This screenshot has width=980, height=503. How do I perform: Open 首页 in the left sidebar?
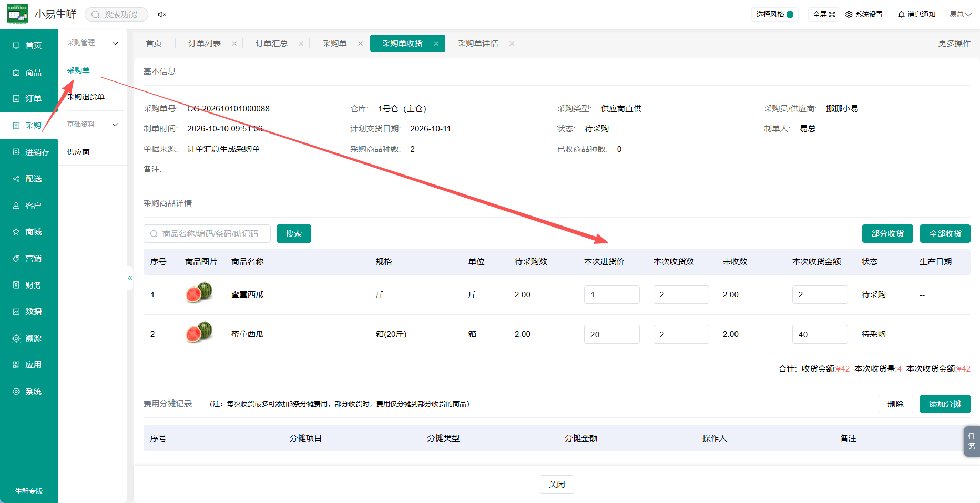tap(29, 45)
